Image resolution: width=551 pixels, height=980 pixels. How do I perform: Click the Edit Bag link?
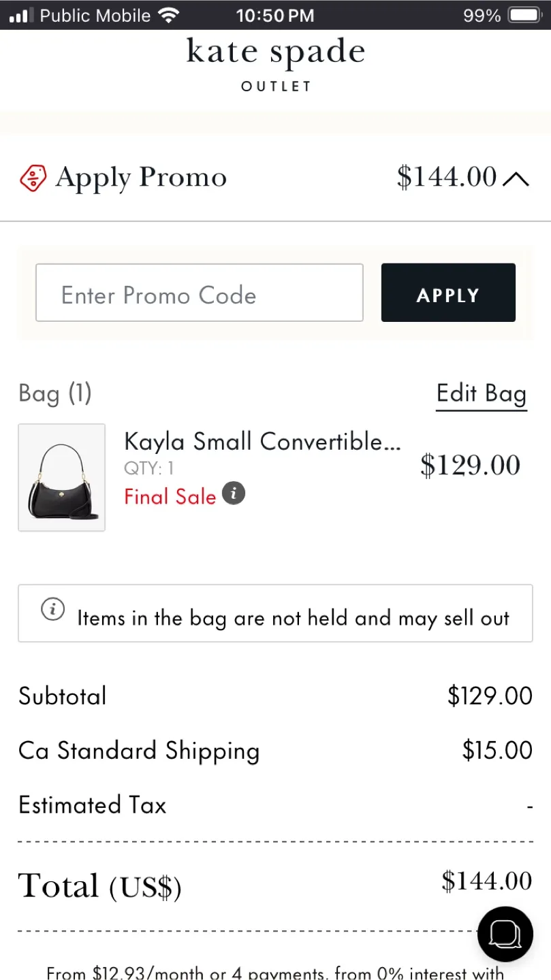(481, 393)
